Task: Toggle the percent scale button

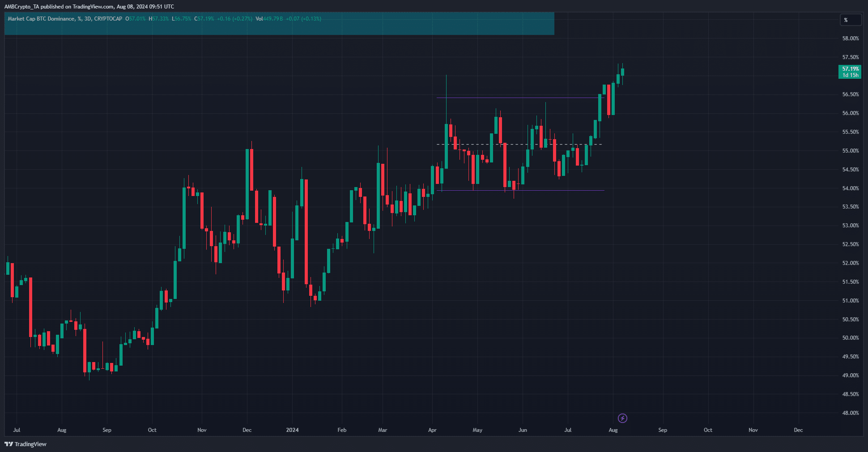Action: (850, 20)
